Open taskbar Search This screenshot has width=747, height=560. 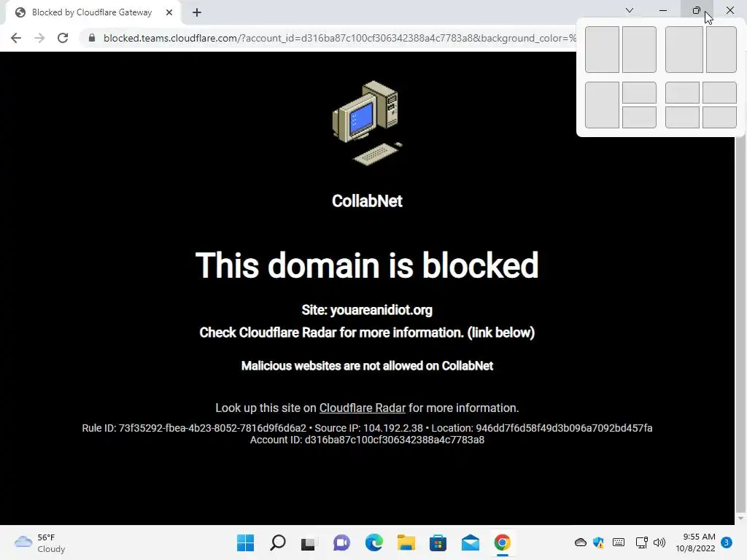click(278, 542)
